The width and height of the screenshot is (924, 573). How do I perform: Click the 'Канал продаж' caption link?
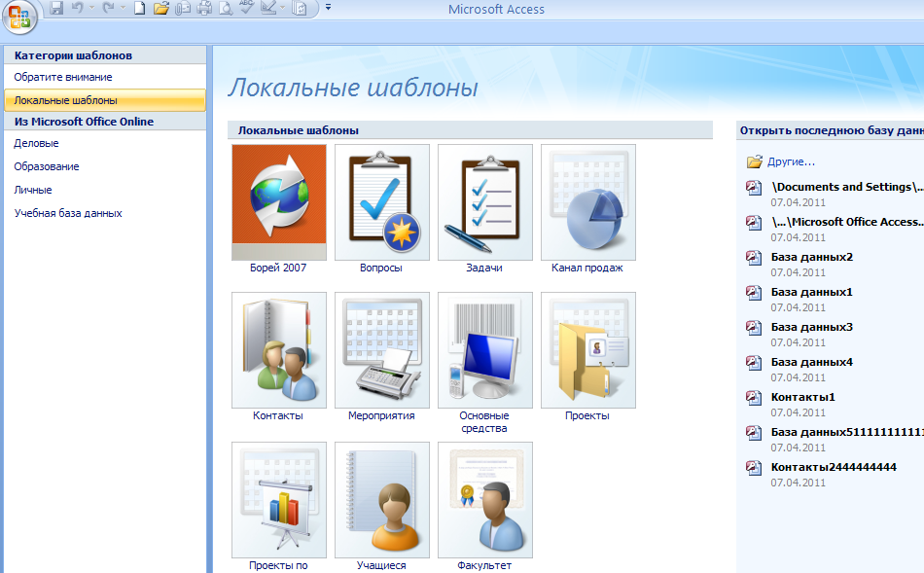[x=586, y=268]
